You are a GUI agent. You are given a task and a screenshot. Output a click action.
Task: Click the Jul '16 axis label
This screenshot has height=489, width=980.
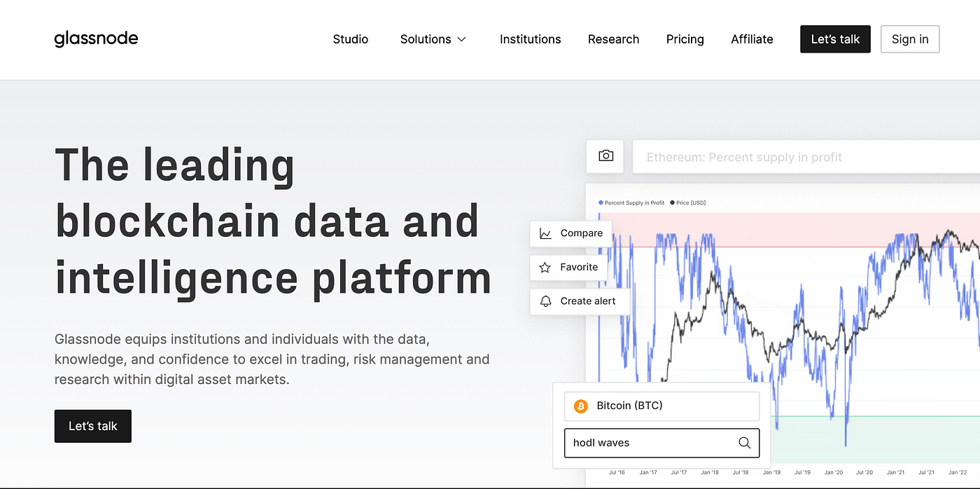[617, 473]
